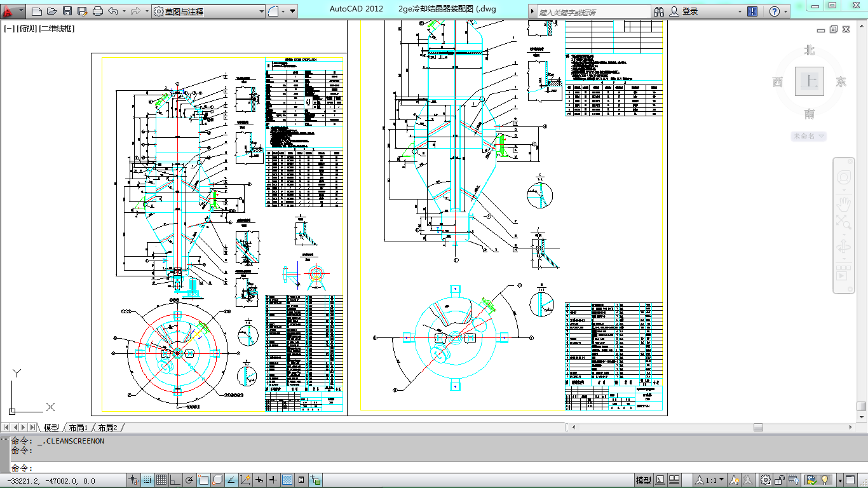
Task: Open the help question mark icon
Action: click(775, 11)
